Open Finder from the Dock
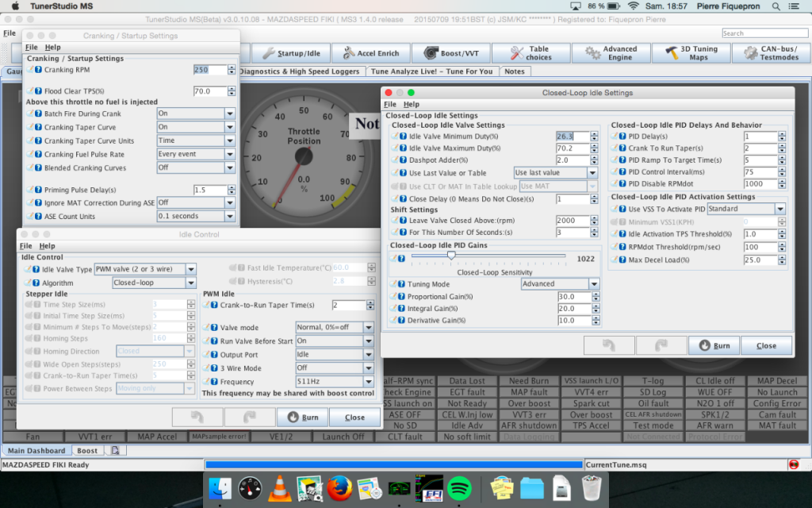This screenshot has width=812, height=508. click(220, 488)
